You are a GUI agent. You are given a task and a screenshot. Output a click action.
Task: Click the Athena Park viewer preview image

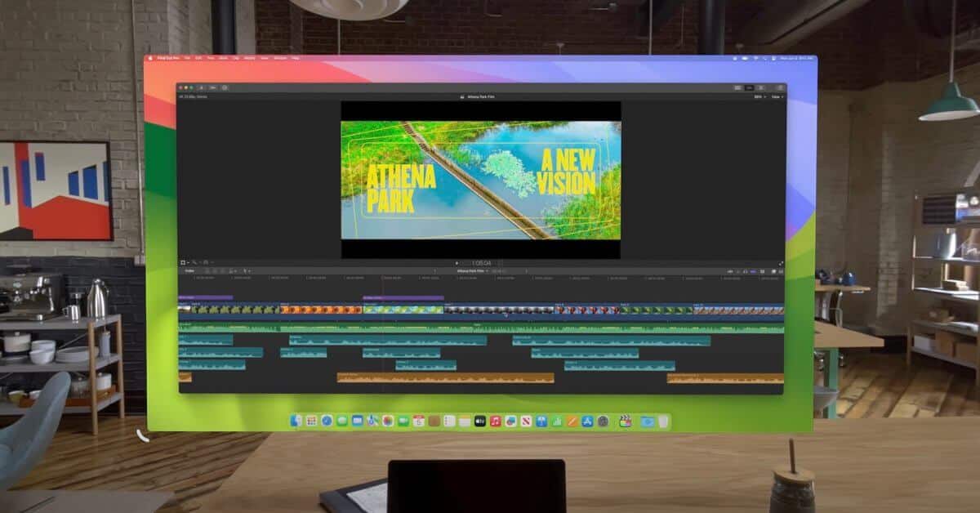pyautogui.click(x=480, y=180)
